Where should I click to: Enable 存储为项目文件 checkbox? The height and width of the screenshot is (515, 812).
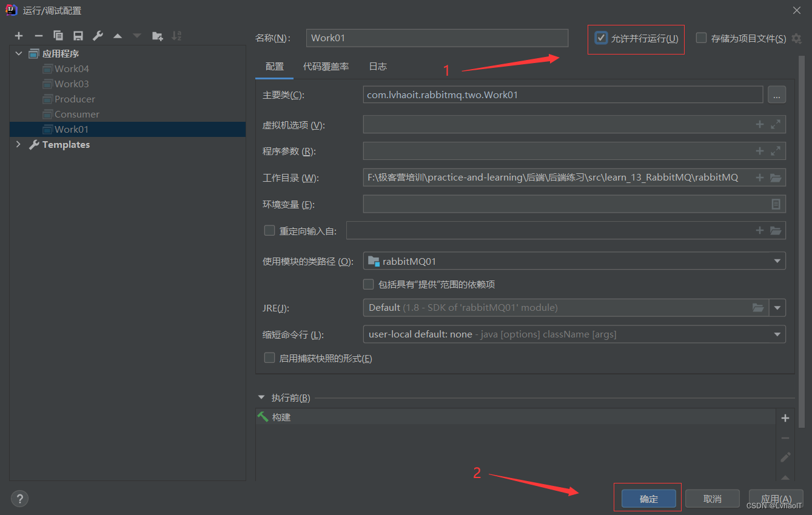(x=702, y=38)
